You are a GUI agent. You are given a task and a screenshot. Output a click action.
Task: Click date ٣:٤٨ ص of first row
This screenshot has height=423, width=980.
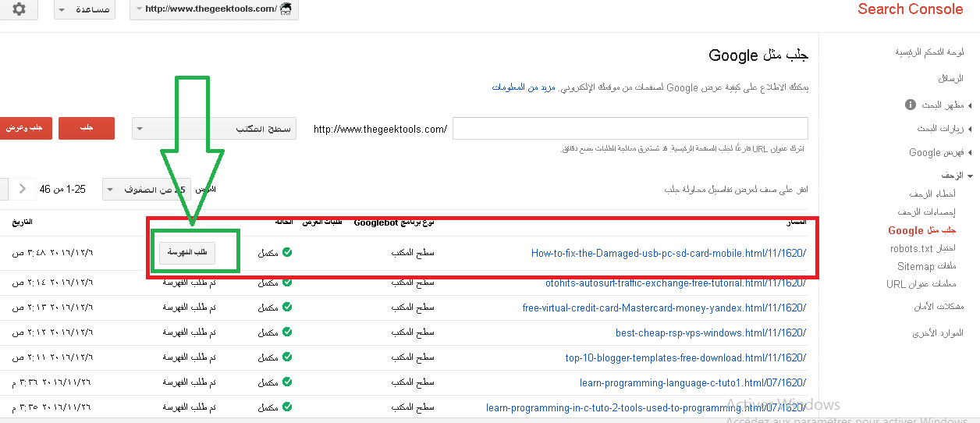point(52,253)
